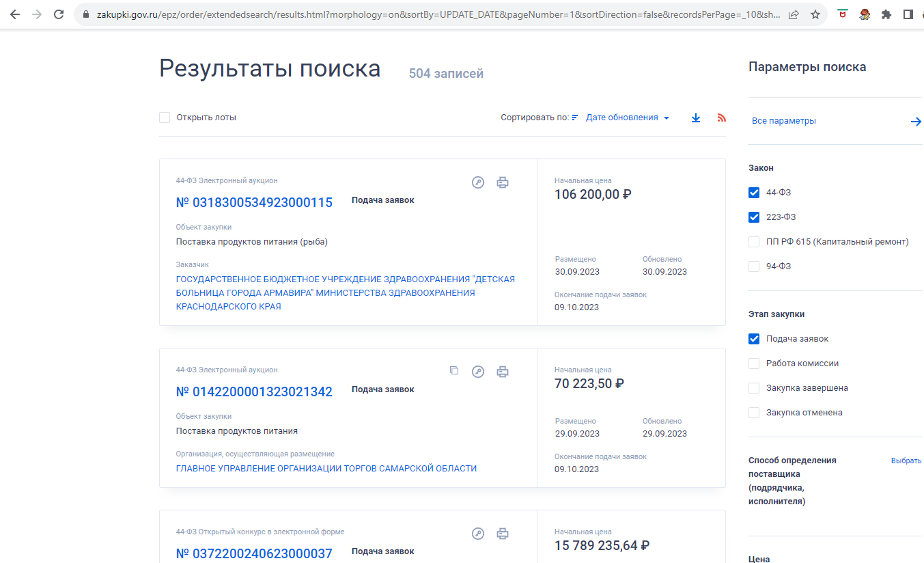924x563 pixels.
Task: Open order № 0142200001323021342
Action: pos(254,392)
